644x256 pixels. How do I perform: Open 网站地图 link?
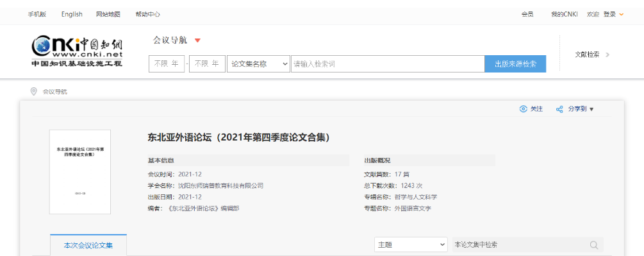coord(108,14)
